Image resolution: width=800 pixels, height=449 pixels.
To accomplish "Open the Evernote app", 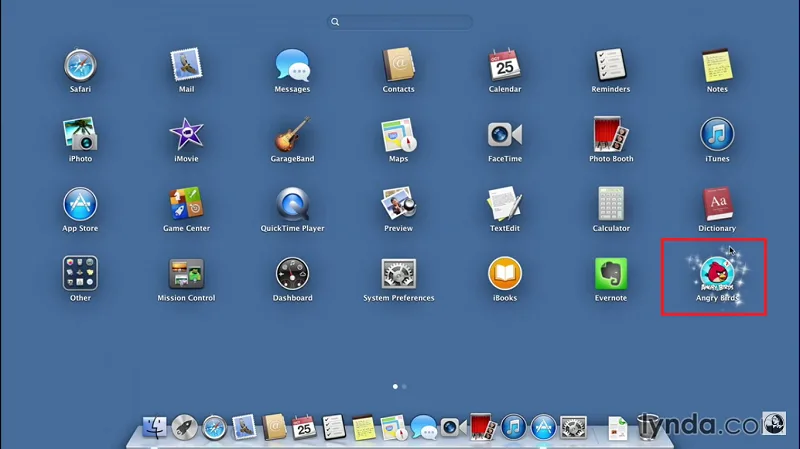I will [x=611, y=273].
